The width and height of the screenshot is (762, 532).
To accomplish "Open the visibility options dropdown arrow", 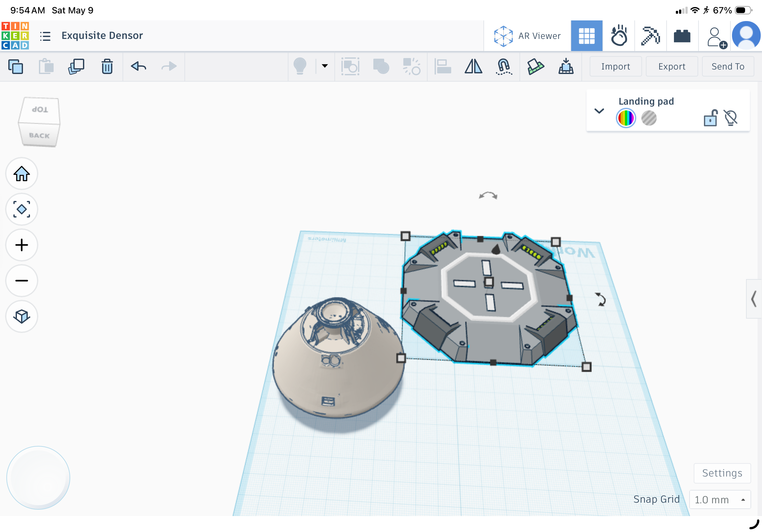I will 325,66.
